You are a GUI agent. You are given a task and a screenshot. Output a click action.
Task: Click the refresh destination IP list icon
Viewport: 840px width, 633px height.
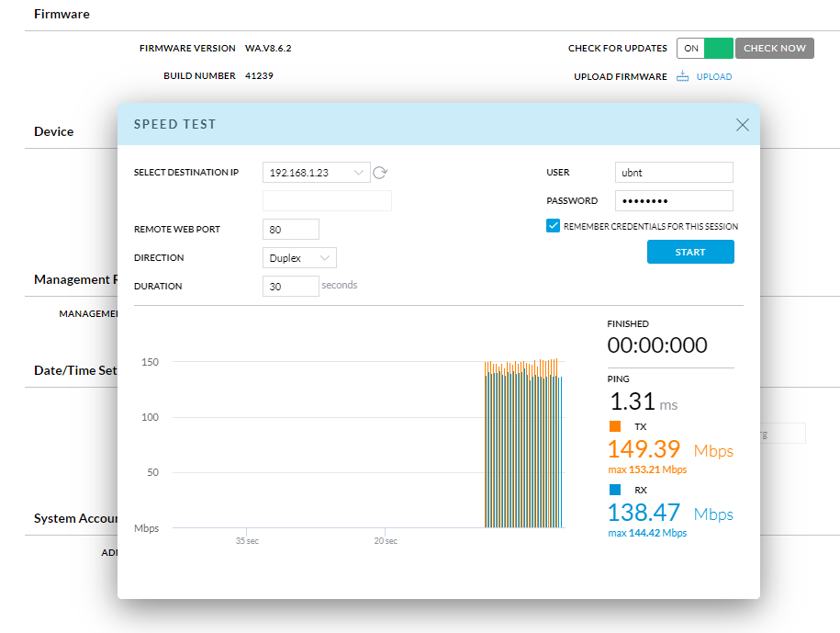tap(380, 173)
